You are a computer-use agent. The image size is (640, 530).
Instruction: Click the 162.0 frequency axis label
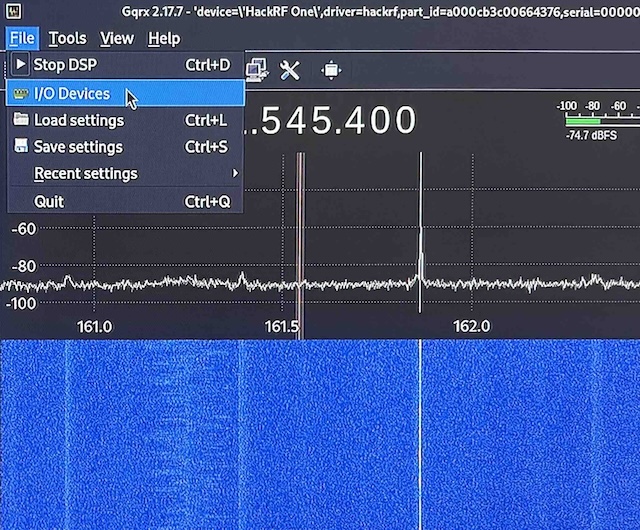click(471, 327)
